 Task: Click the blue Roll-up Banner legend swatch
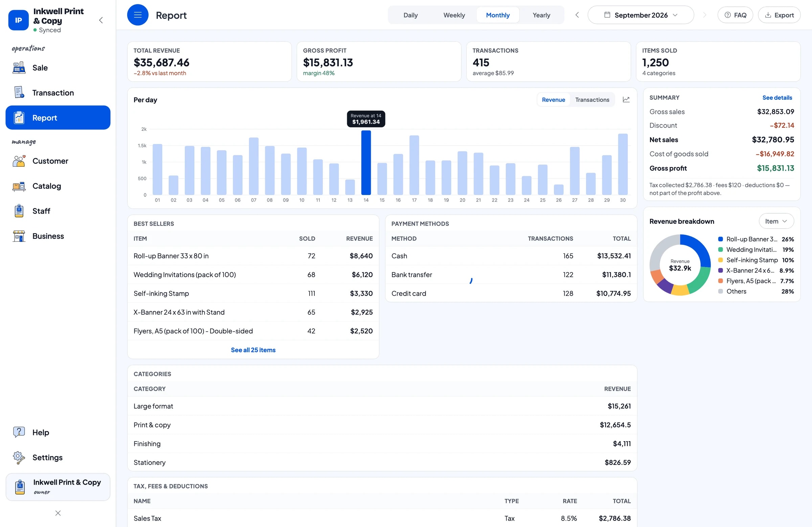click(x=721, y=239)
